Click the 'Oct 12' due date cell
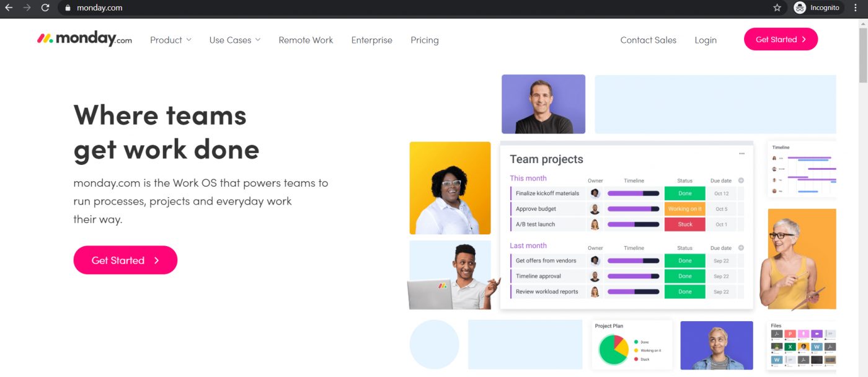868x377 pixels. click(x=722, y=193)
